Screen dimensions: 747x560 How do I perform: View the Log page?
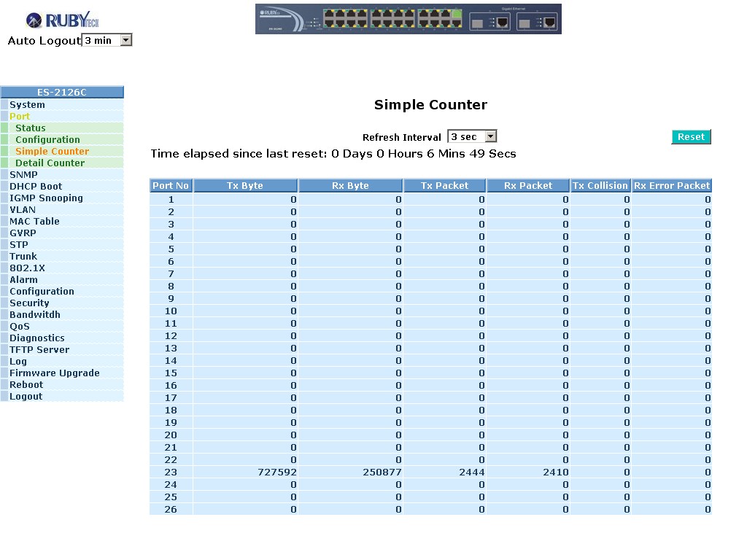pyautogui.click(x=18, y=362)
